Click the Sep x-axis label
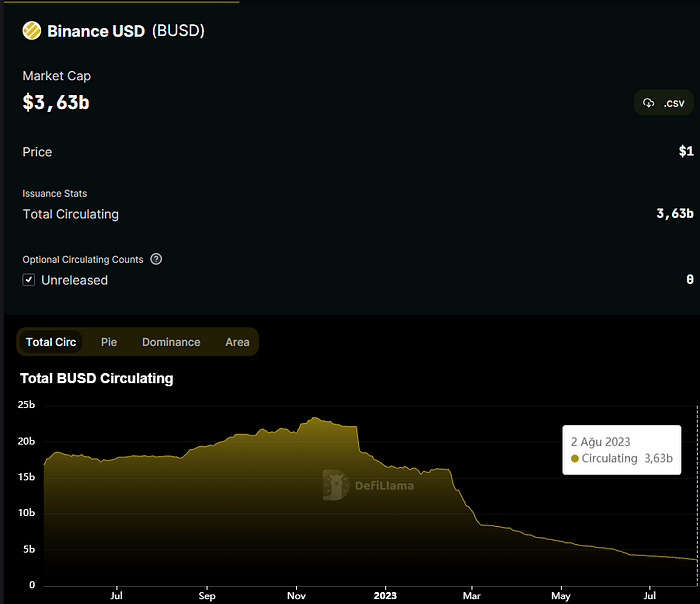This screenshot has width=700, height=604. [207, 596]
